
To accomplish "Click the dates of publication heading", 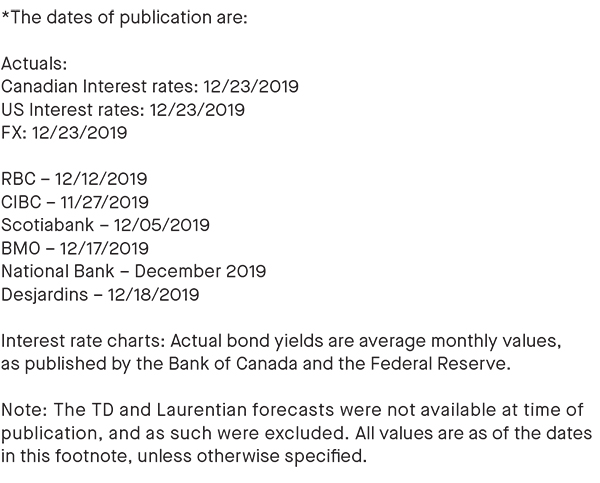I will 124,18.
